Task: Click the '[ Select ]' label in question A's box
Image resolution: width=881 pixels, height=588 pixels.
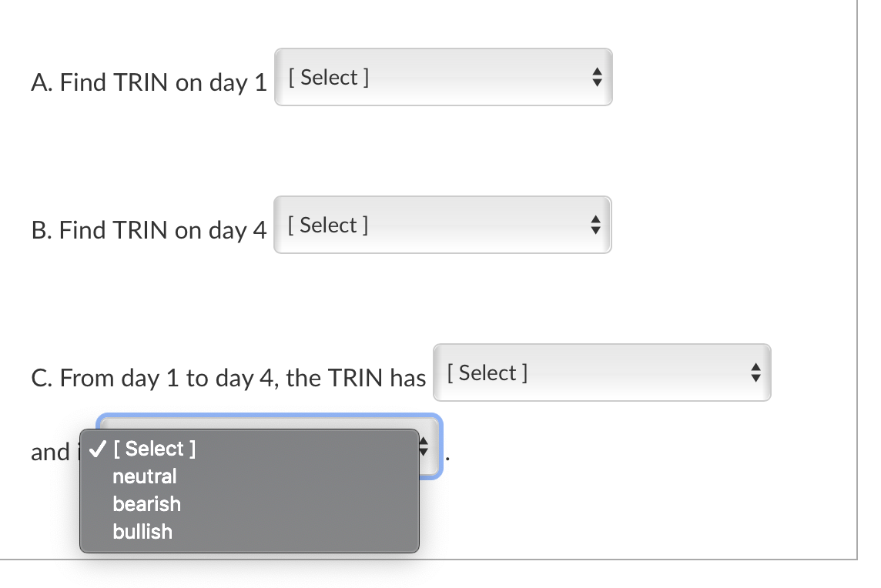Action: (327, 77)
